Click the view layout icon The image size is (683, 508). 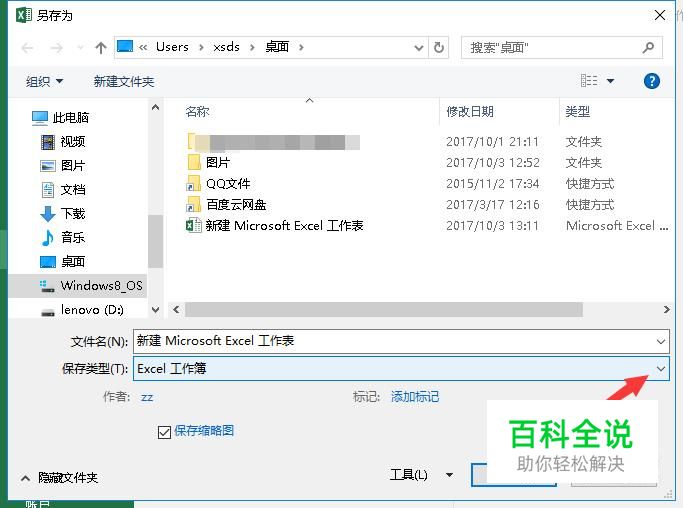589,81
